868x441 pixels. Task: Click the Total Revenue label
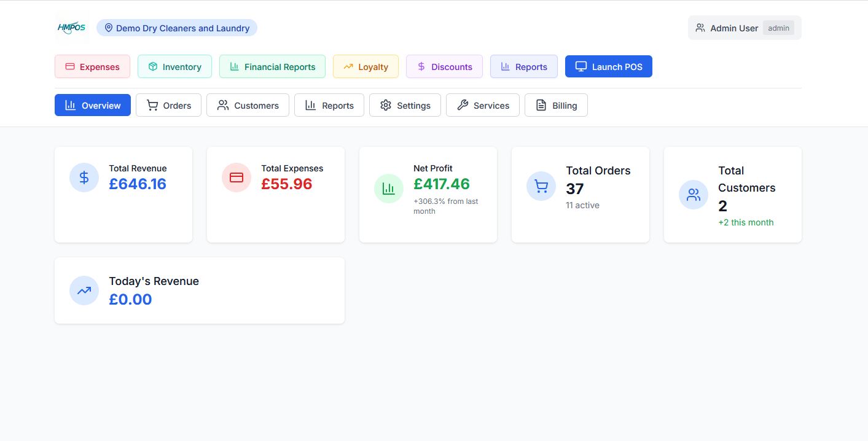(x=138, y=168)
